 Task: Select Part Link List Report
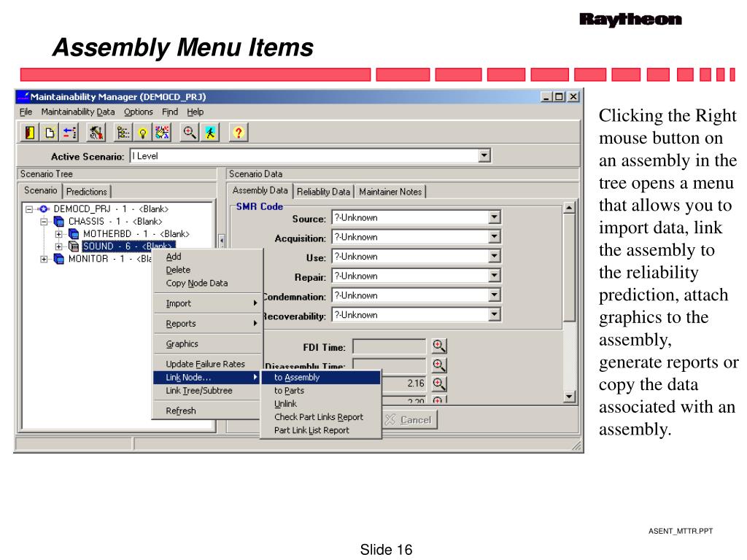pyautogui.click(x=321, y=430)
